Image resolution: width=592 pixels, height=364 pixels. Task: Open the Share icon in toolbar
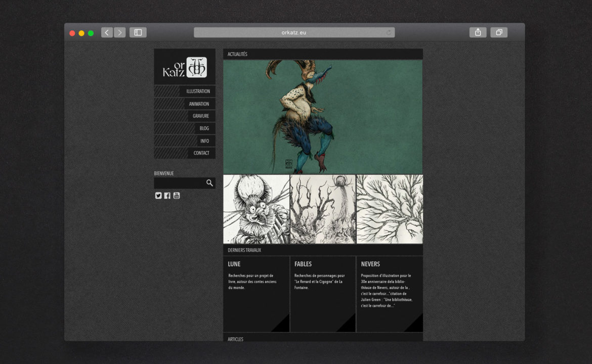[x=478, y=32]
